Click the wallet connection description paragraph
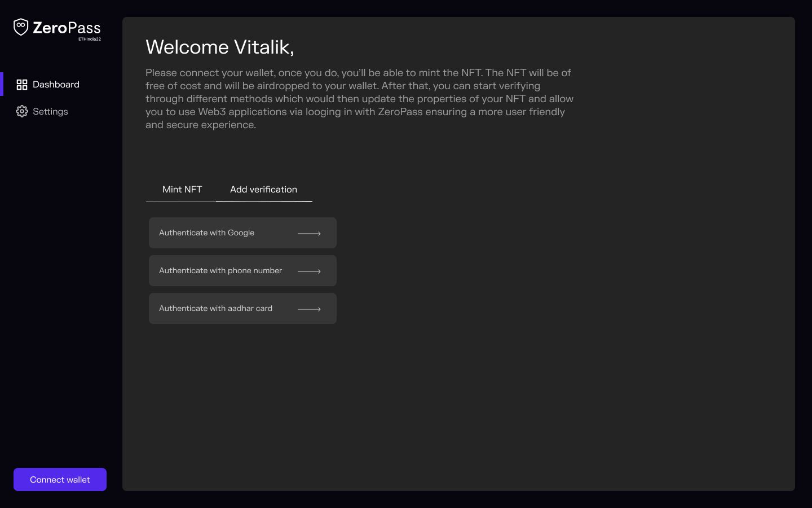 click(360, 99)
